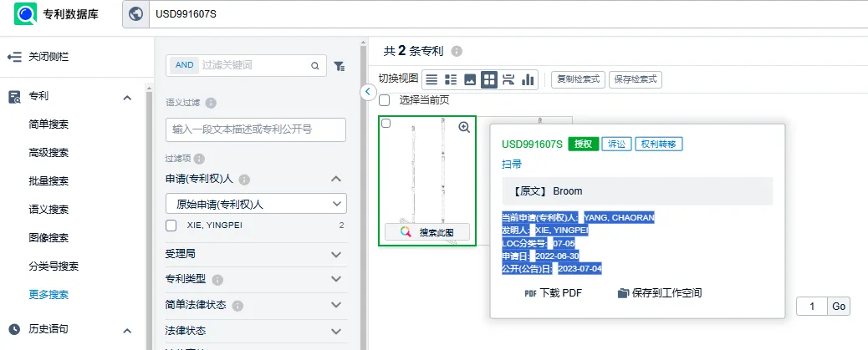The height and width of the screenshot is (350, 868).
Task: Collapse filter panel with round arrow button
Action: click(x=368, y=92)
